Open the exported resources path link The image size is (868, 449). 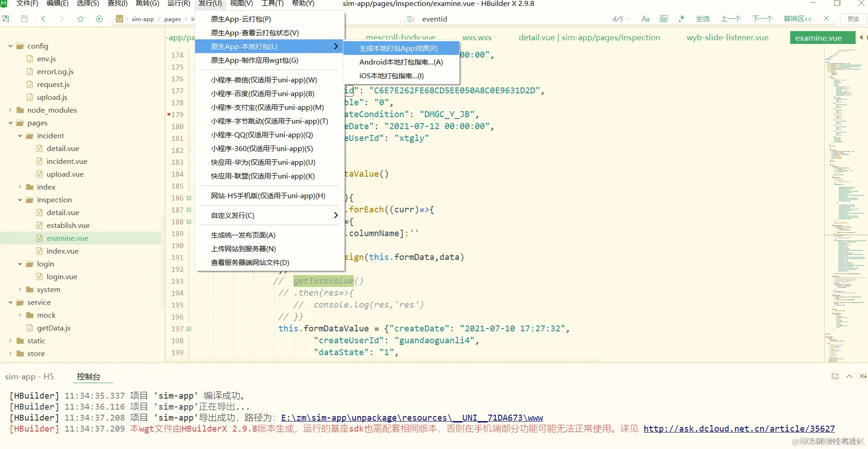pos(412,417)
